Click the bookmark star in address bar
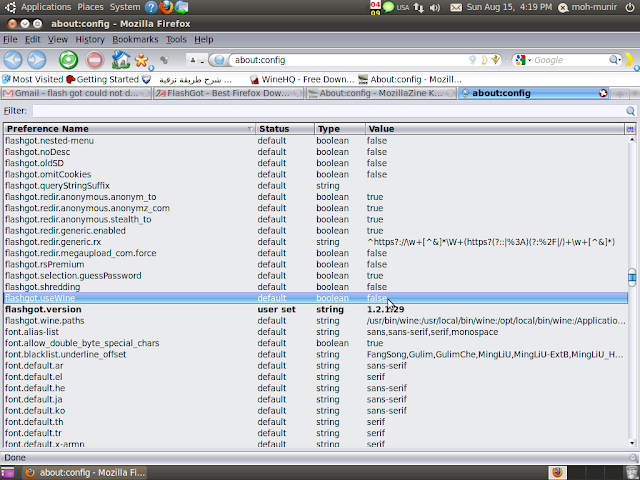The image size is (640, 480). tap(493, 60)
